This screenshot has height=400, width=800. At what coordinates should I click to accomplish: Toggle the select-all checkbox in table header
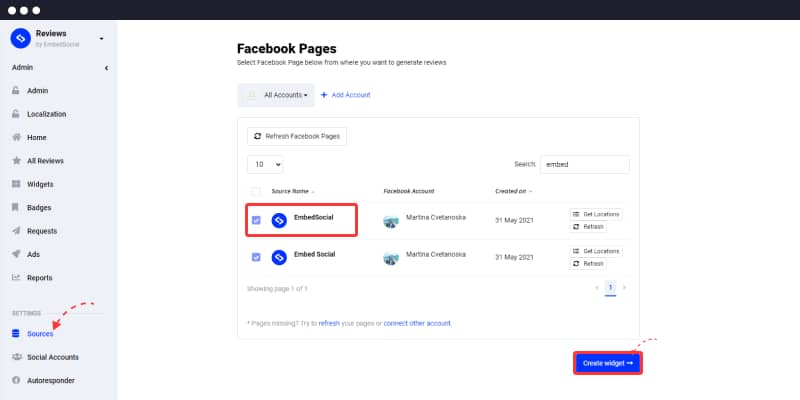tap(256, 191)
